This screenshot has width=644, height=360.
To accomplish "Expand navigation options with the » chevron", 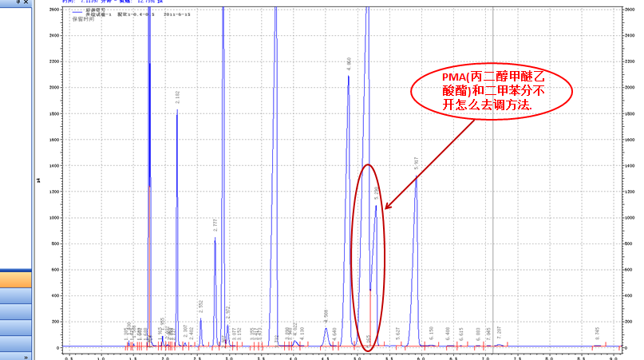I will tap(26, 357).
